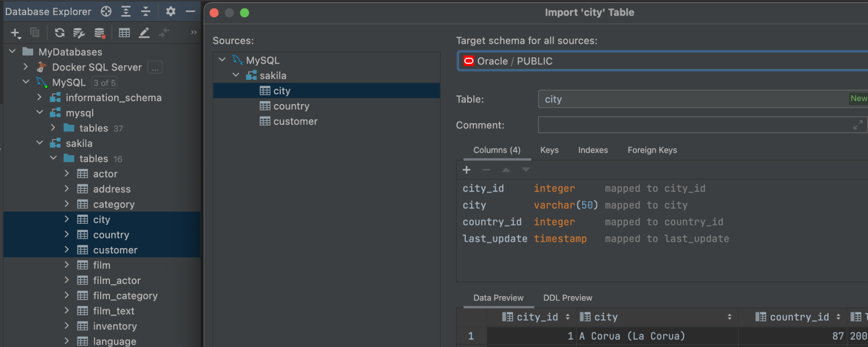Expand the film table node

click(x=67, y=265)
